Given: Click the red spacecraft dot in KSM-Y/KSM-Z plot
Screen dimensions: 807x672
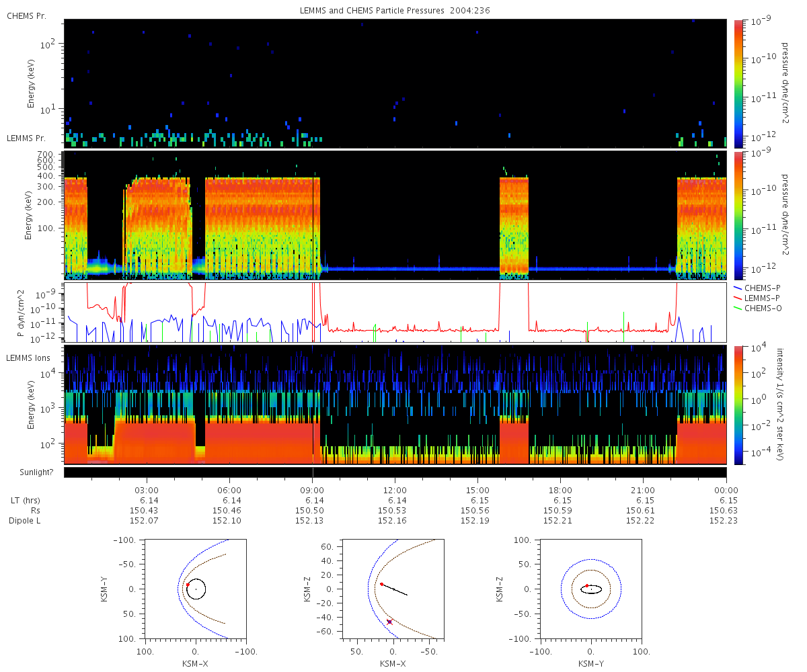Looking at the screenshot, I should pyautogui.click(x=587, y=585).
